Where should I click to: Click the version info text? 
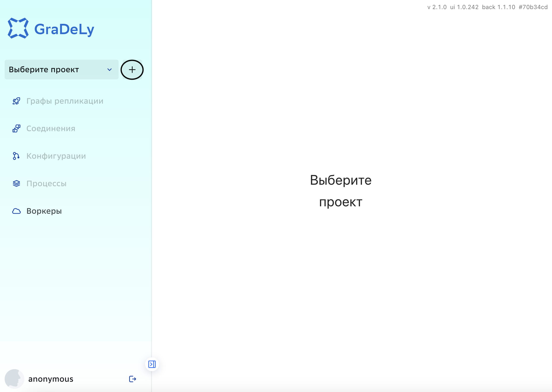click(x=487, y=7)
